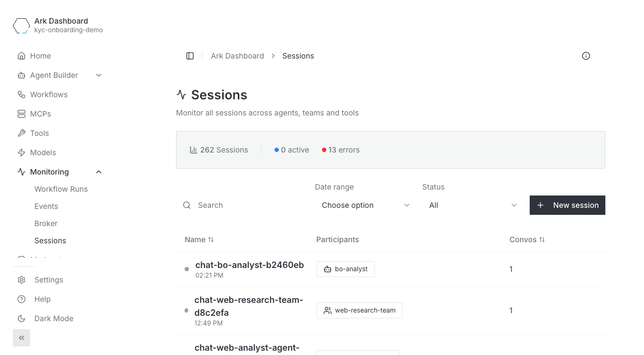Viewport: 644px width, 355px height.
Task: Click the New session button
Action: (567, 205)
